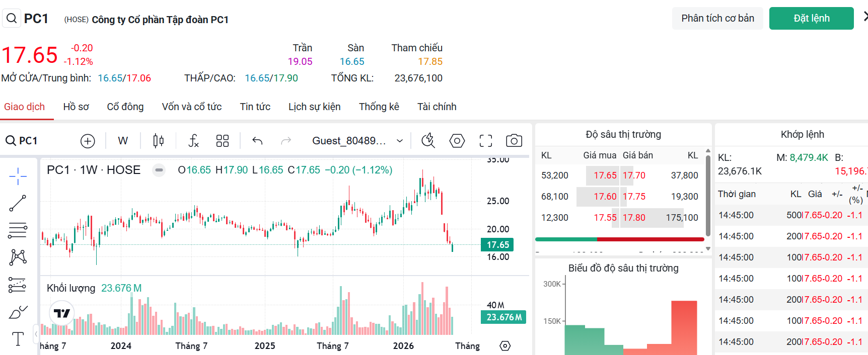Click total volume 23,676,100
The width and height of the screenshot is (868, 355).
coord(418,78)
